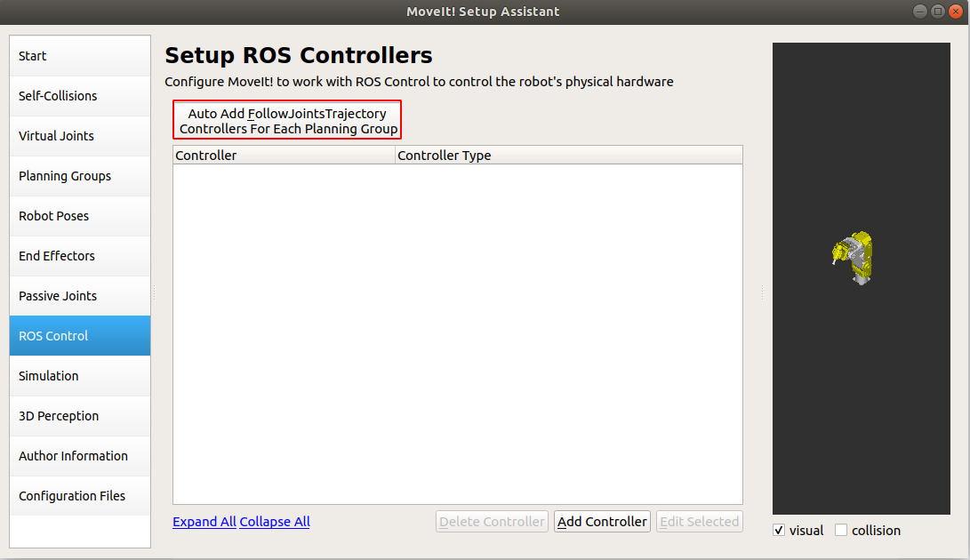Switch to Robot Poses
This screenshot has height=560, width=970.
tap(79, 215)
